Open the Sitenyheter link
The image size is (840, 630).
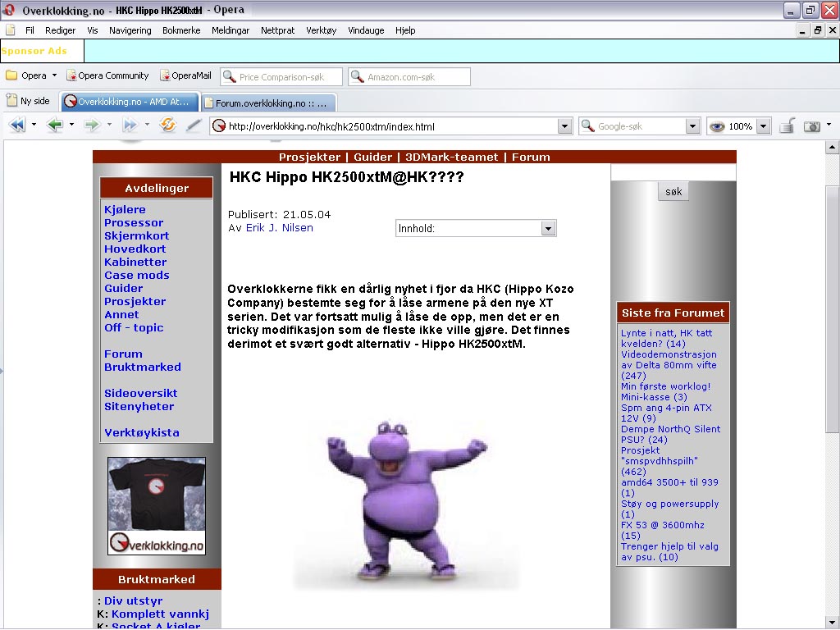(x=139, y=406)
